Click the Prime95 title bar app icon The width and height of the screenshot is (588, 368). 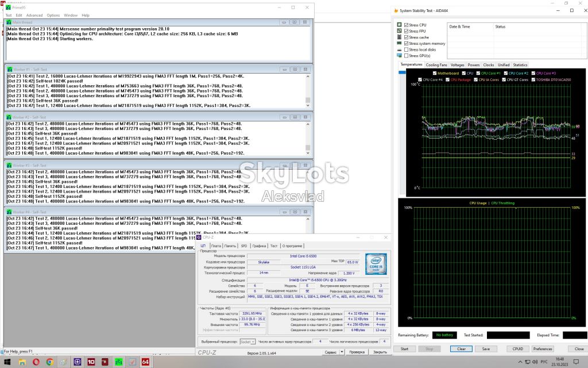click(x=8, y=7)
